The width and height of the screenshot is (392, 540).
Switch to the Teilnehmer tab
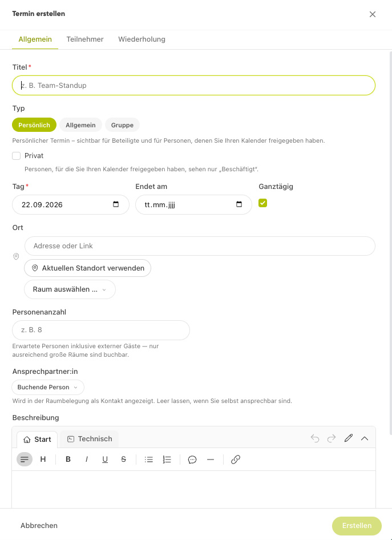85,39
